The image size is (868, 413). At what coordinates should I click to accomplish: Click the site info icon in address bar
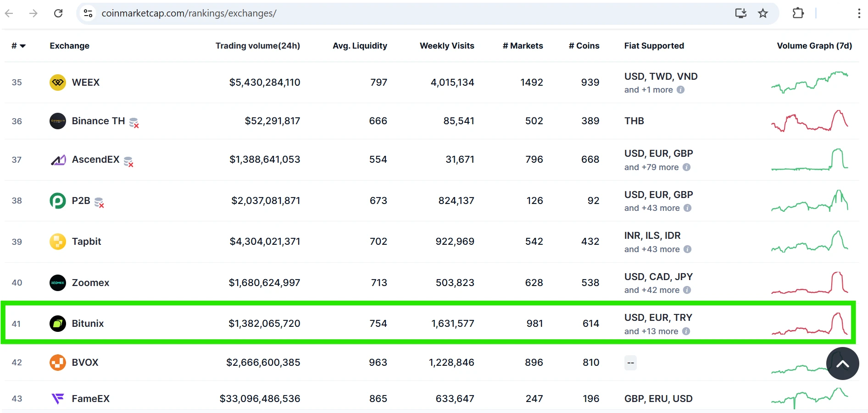[88, 13]
